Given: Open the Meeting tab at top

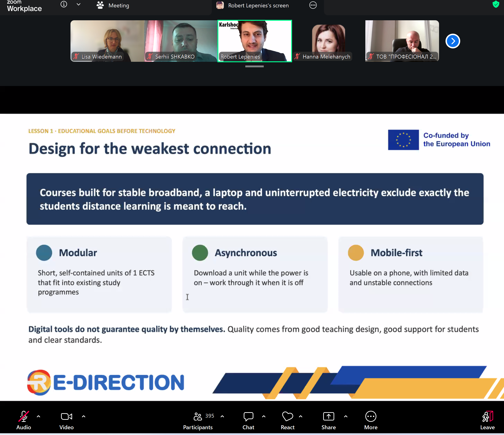Looking at the screenshot, I should click(113, 5).
